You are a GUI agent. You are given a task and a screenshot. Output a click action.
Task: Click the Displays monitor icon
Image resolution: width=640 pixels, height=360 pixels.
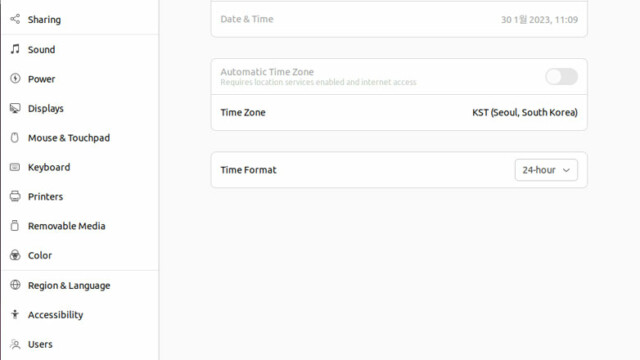pos(15,108)
